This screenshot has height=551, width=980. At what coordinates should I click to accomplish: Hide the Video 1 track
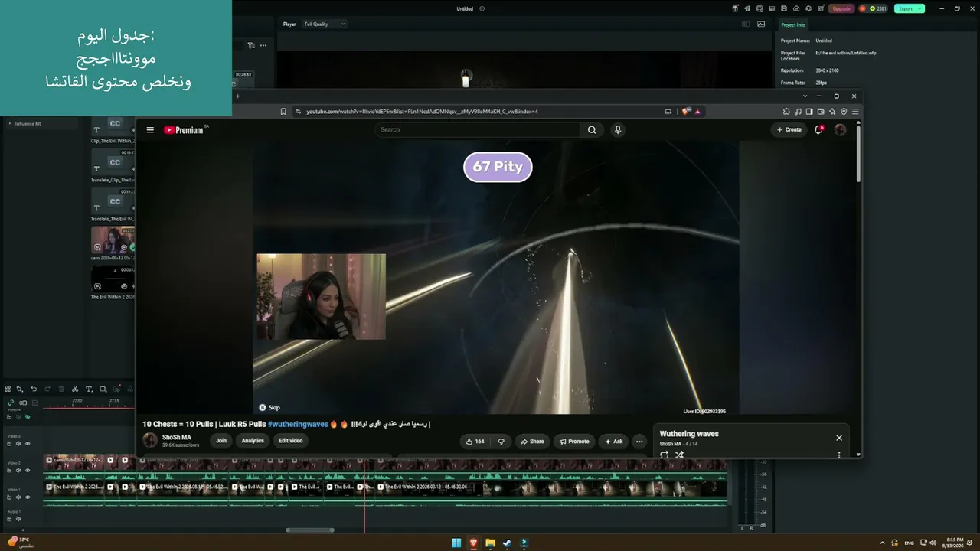point(28,497)
